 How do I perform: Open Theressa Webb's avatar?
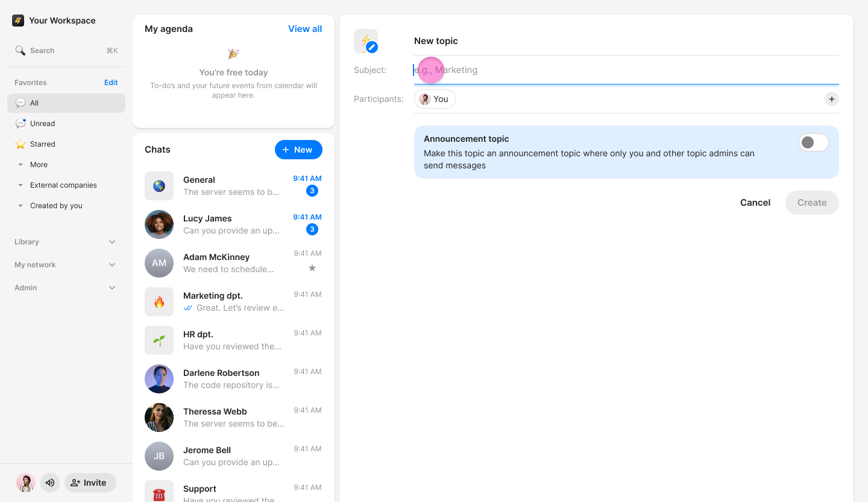point(159,418)
